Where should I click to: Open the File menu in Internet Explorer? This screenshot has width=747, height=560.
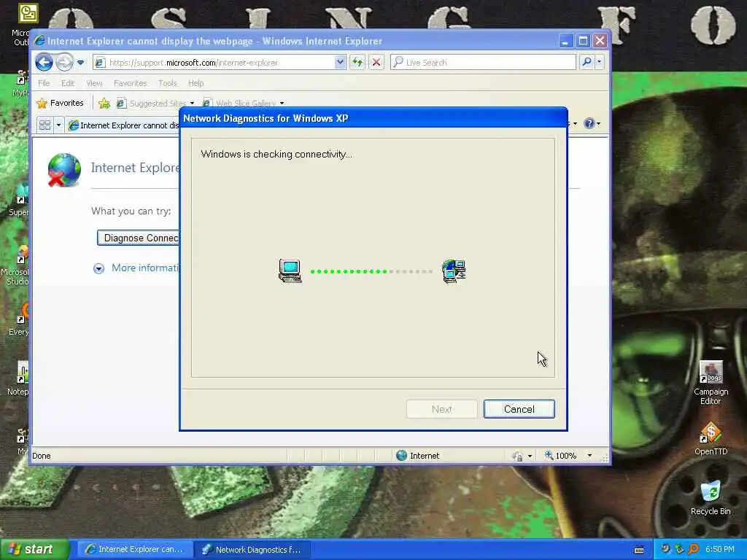pos(44,83)
